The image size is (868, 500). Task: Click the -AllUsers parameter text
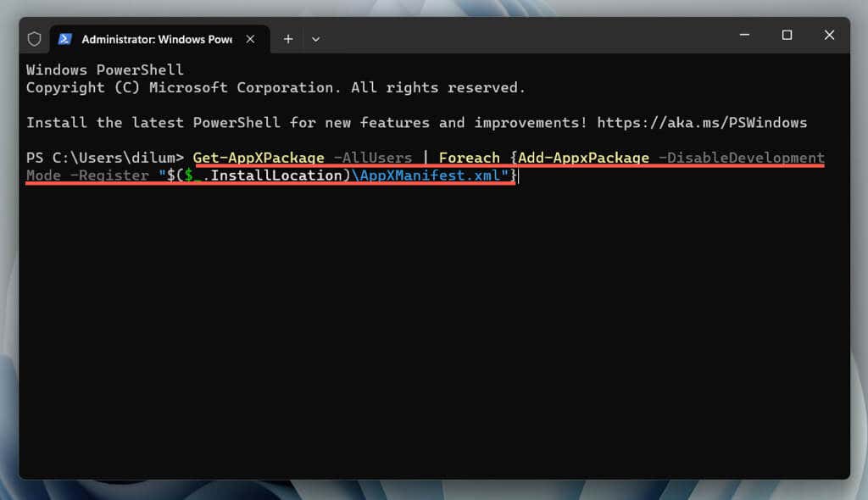pyautogui.click(x=373, y=158)
